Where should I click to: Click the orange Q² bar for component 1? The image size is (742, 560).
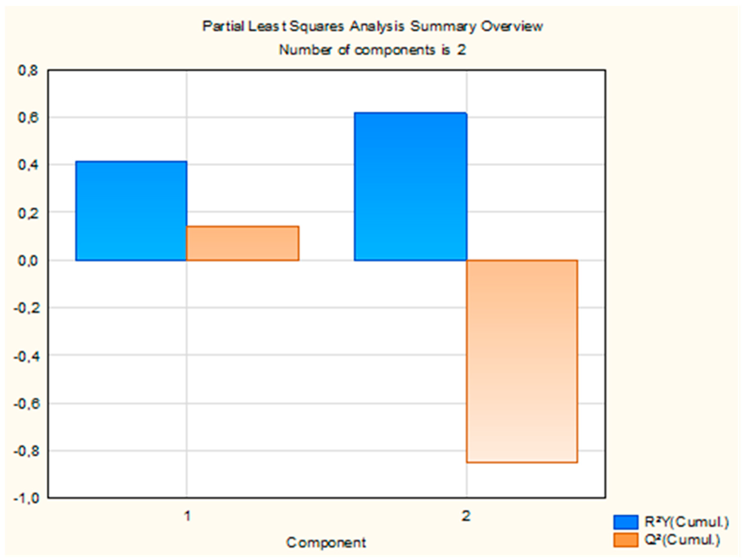pos(243,243)
